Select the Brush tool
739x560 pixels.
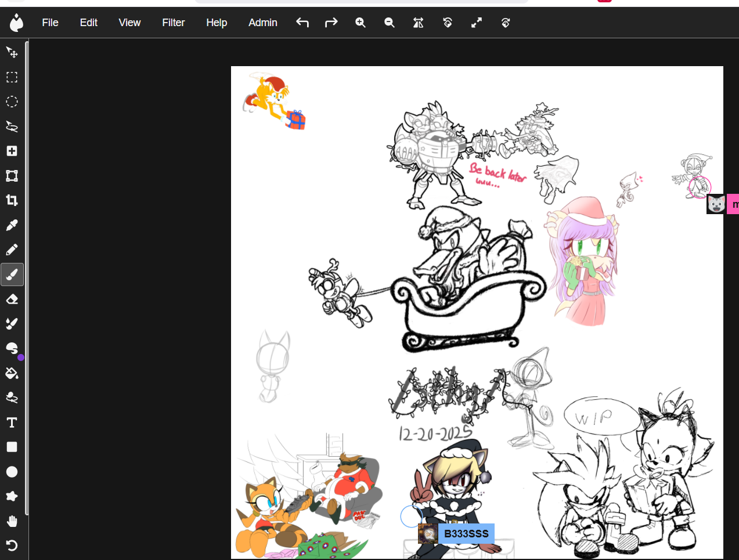(x=12, y=274)
